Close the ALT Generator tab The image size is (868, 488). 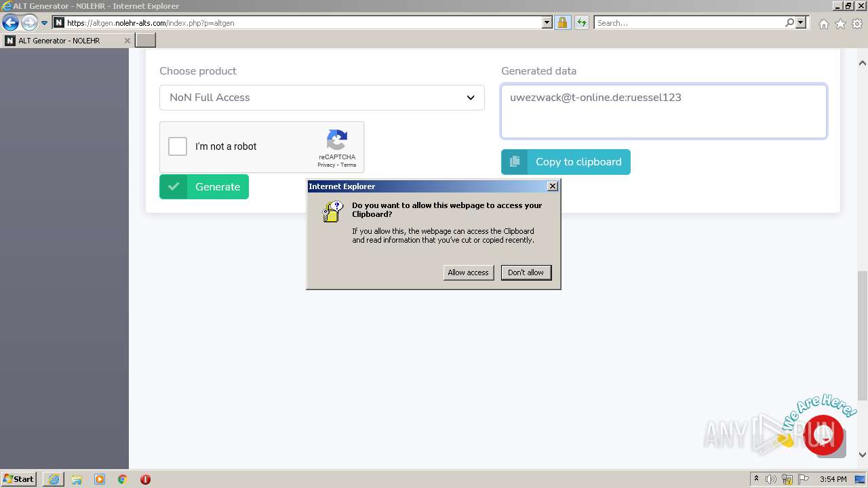(x=127, y=41)
